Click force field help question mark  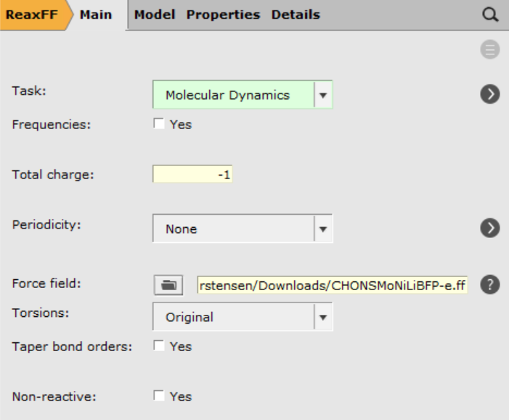pos(490,284)
